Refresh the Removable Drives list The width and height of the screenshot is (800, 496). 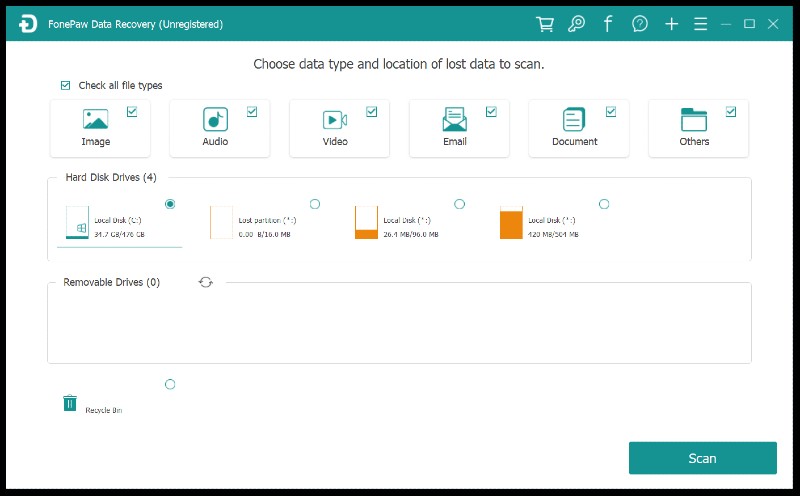206,282
